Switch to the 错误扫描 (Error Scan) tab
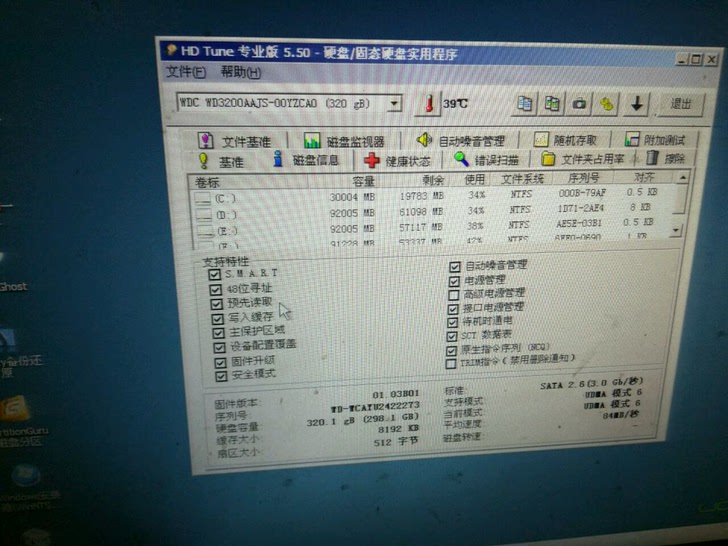 (486, 160)
